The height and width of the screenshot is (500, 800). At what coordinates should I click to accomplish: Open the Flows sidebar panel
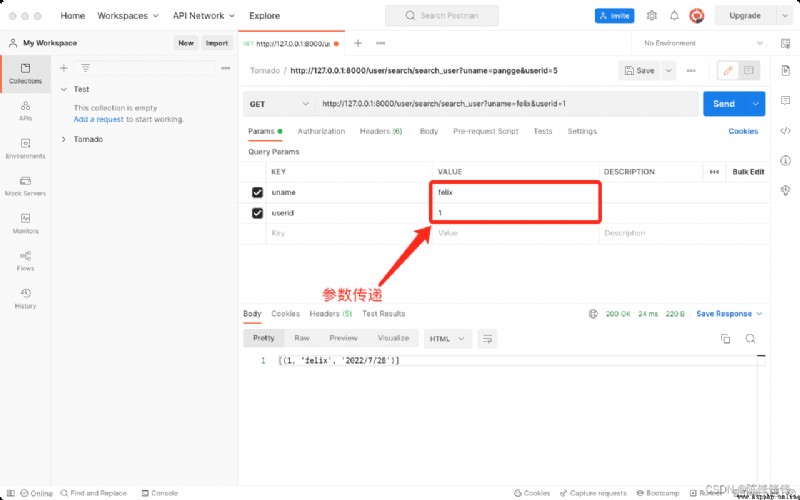pos(25,261)
